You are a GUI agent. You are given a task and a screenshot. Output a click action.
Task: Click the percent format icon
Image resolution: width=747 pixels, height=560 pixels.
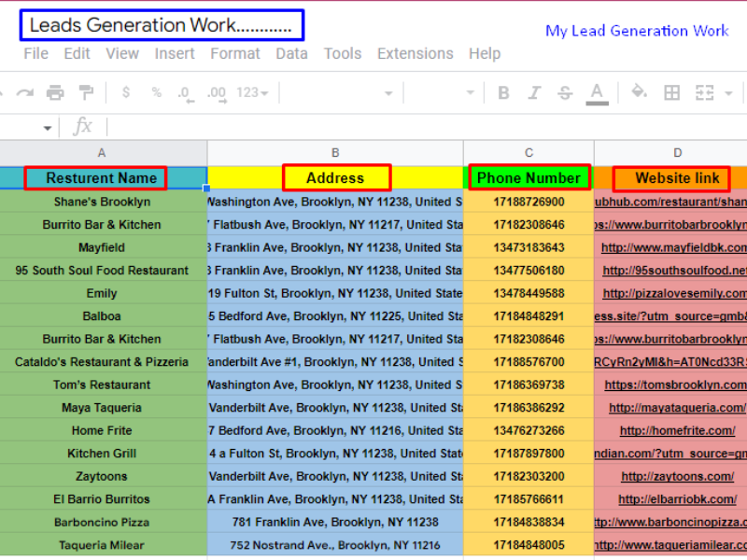point(156,92)
